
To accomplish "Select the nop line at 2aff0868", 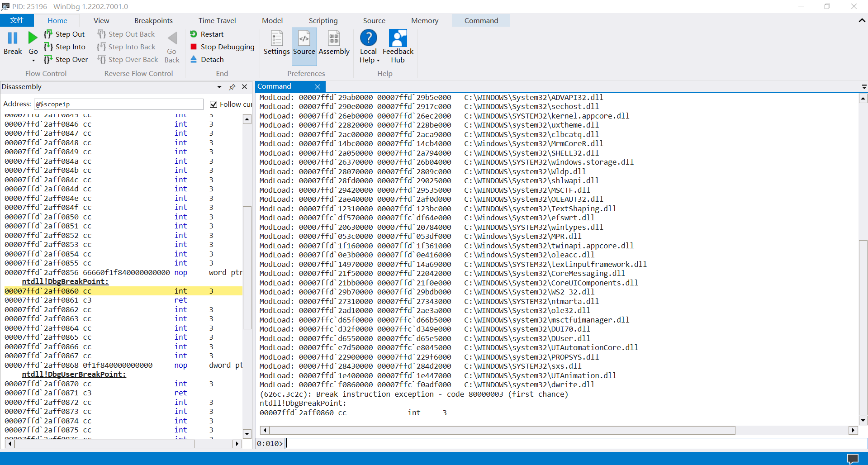I will (123, 365).
